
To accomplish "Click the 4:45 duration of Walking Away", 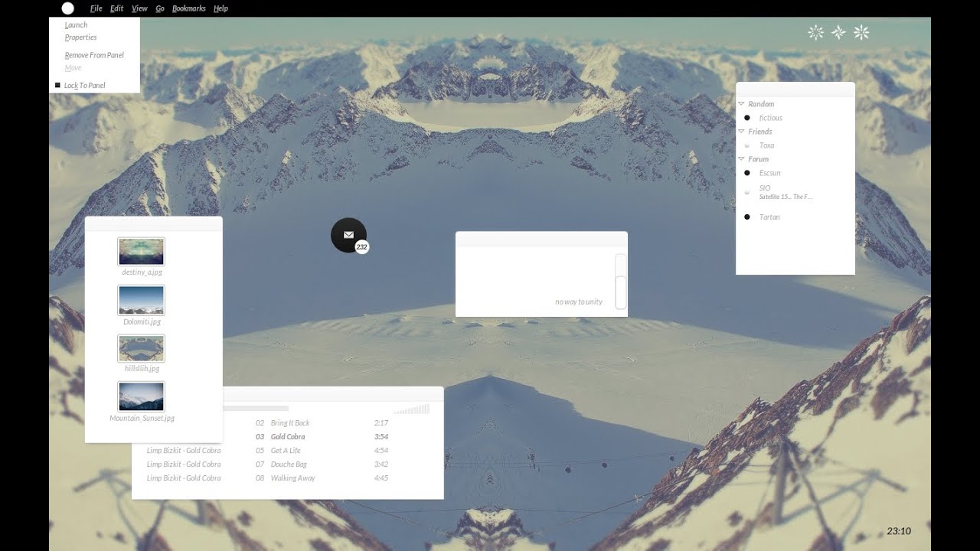I will pyautogui.click(x=381, y=478).
